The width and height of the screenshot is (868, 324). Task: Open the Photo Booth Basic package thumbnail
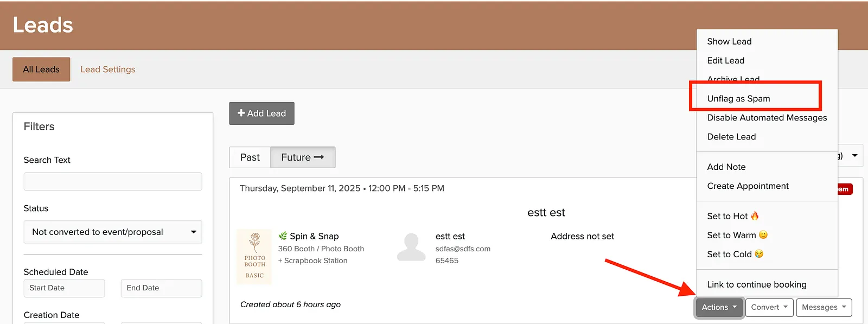[x=254, y=257]
